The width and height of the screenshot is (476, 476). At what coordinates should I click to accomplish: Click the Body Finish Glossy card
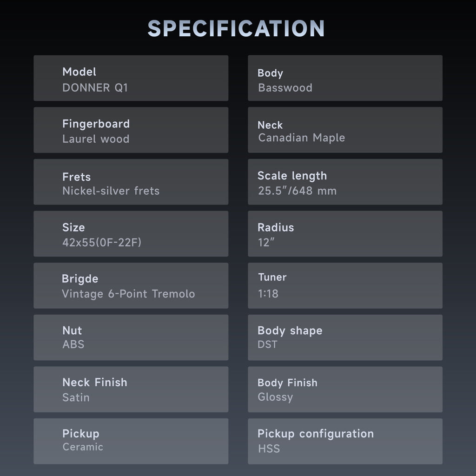(345, 390)
